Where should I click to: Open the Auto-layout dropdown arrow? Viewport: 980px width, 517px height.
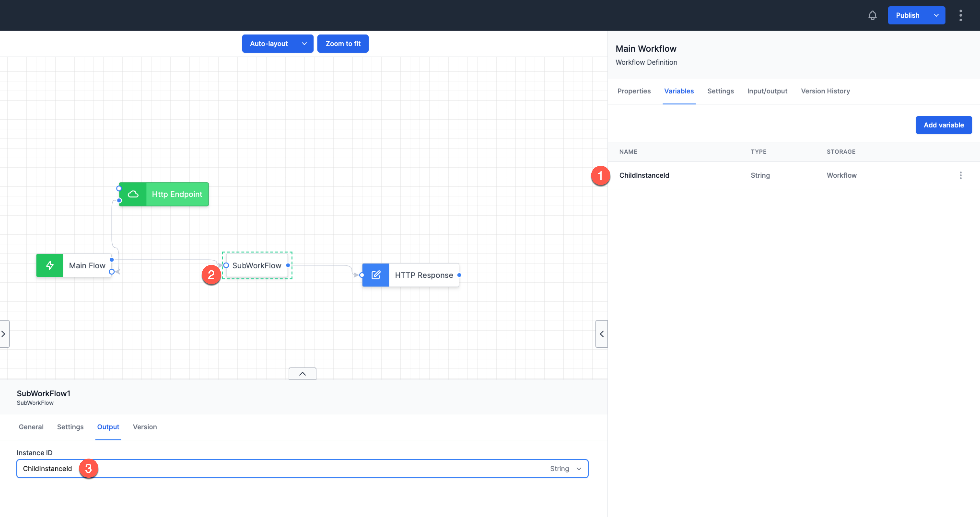(x=304, y=43)
